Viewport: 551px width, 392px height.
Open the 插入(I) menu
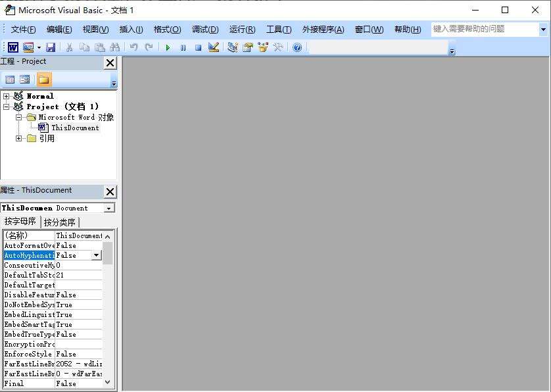click(131, 30)
